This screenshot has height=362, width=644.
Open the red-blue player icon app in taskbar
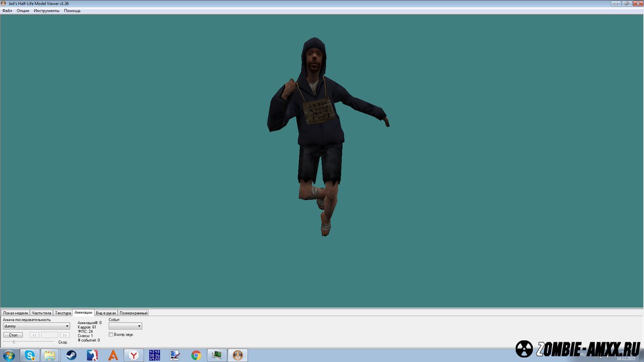click(x=92, y=355)
